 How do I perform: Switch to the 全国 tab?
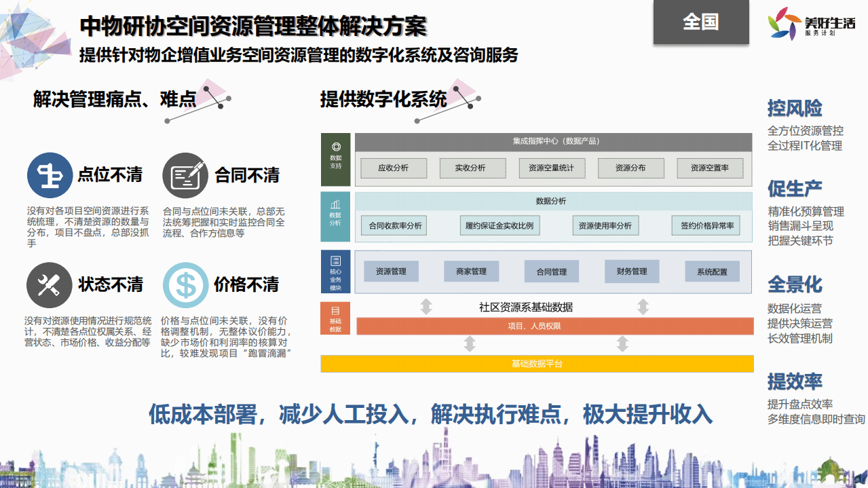coord(700,22)
